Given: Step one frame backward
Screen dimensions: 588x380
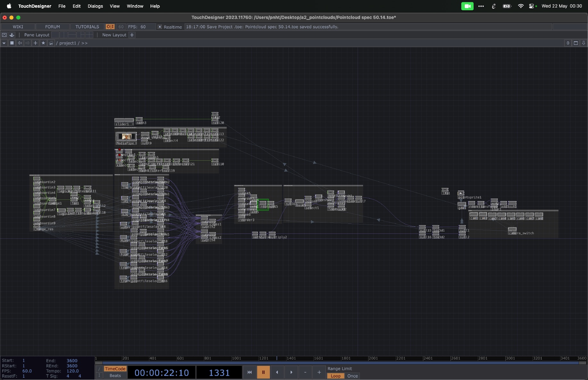Looking at the screenshot, I should [x=277, y=372].
